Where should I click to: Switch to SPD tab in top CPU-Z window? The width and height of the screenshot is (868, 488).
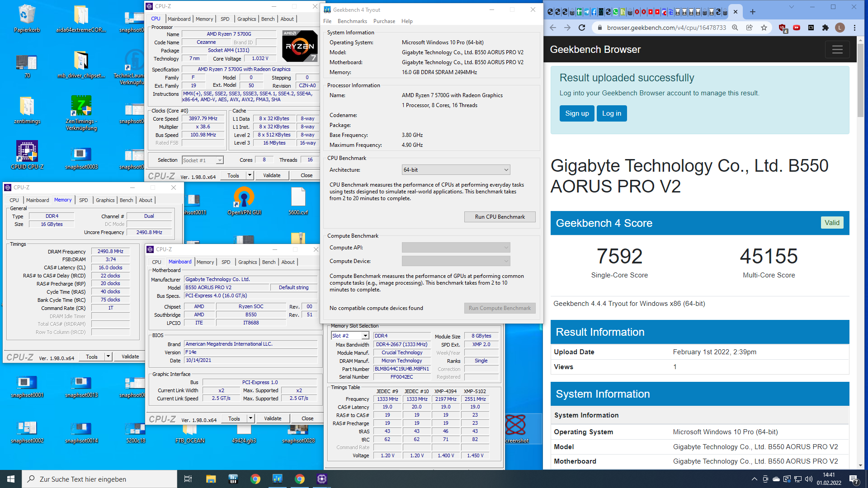(x=225, y=19)
